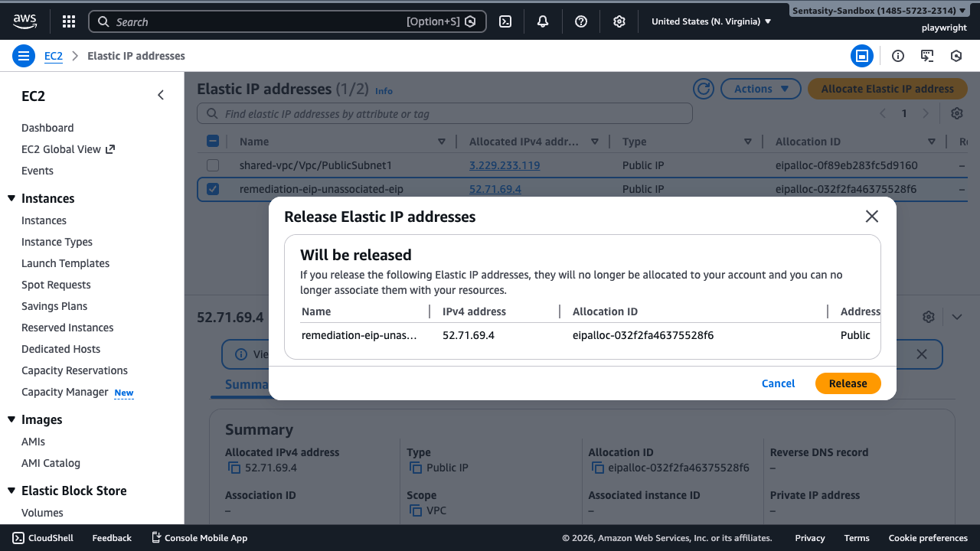Select Instances in the sidebar
980x551 pixels.
pos(44,220)
